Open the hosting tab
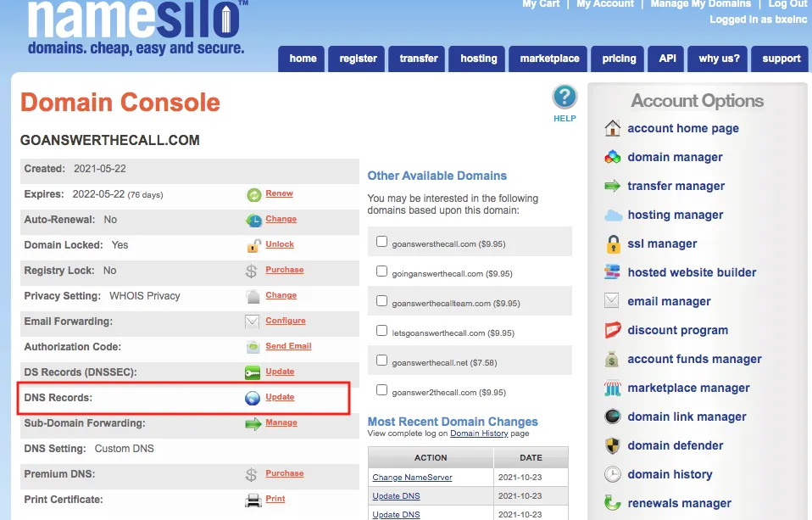812x520 pixels. [477, 59]
